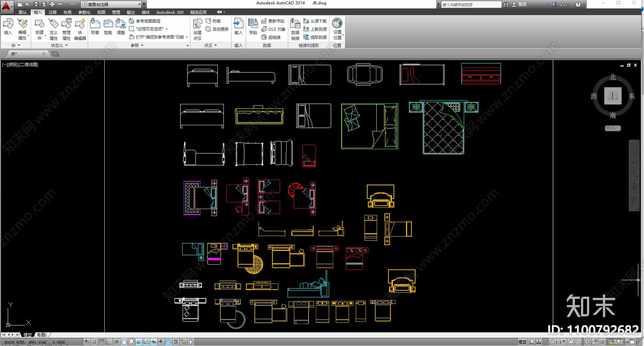The image size is (644, 346).
Task: Expand the 点云 panel dropdown
Action: click(x=211, y=45)
